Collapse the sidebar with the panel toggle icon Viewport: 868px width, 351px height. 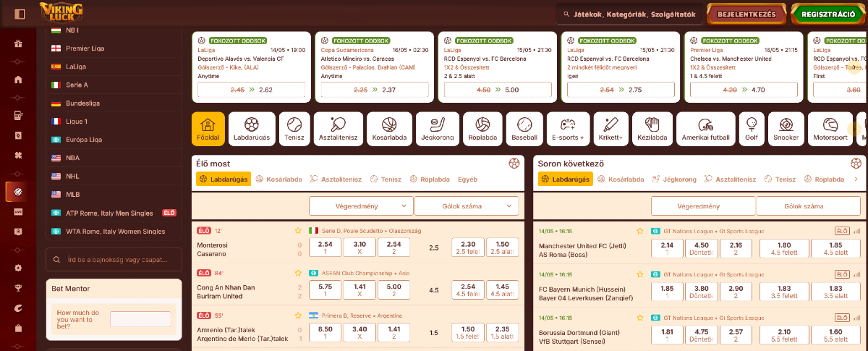(x=20, y=14)
